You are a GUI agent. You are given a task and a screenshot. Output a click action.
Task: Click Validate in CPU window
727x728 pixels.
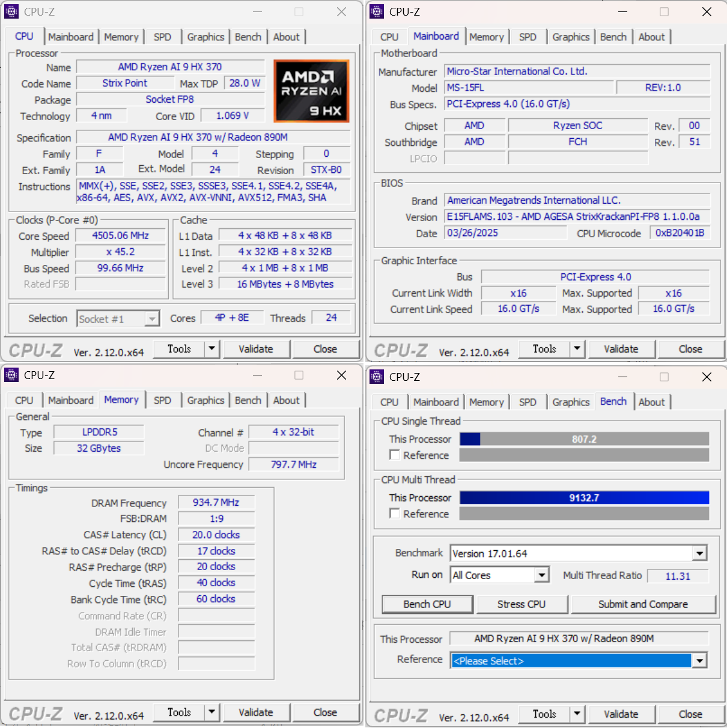click(256, 349)
